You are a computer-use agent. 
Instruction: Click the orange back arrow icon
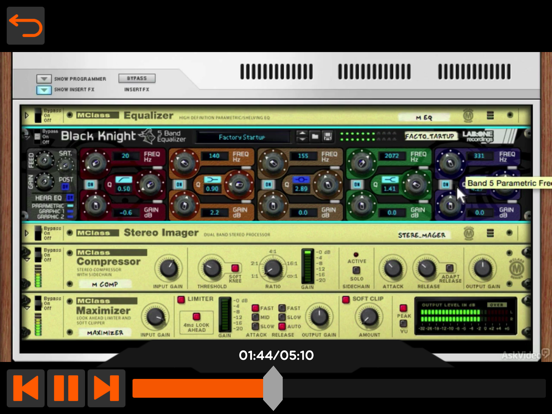pyautogui.click(x=26, y=26)
